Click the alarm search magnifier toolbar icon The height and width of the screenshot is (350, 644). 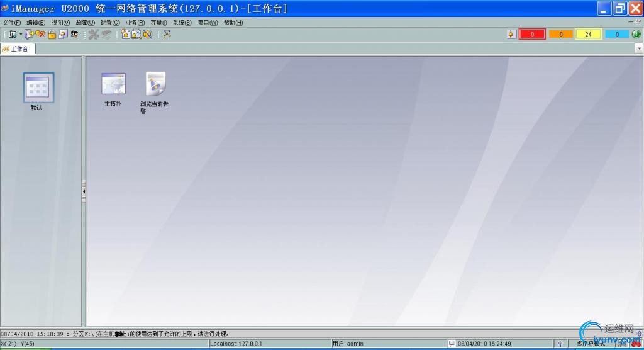136,35
